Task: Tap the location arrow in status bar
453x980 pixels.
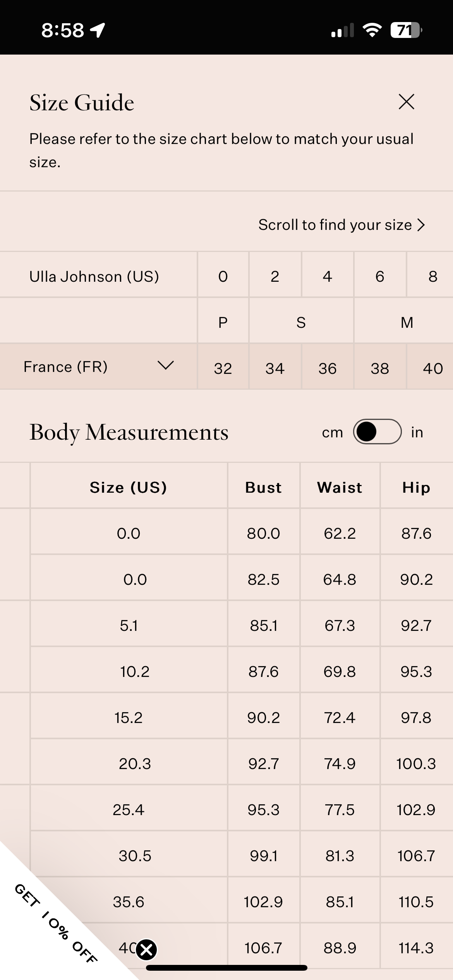Action: [x=98, y=30]
